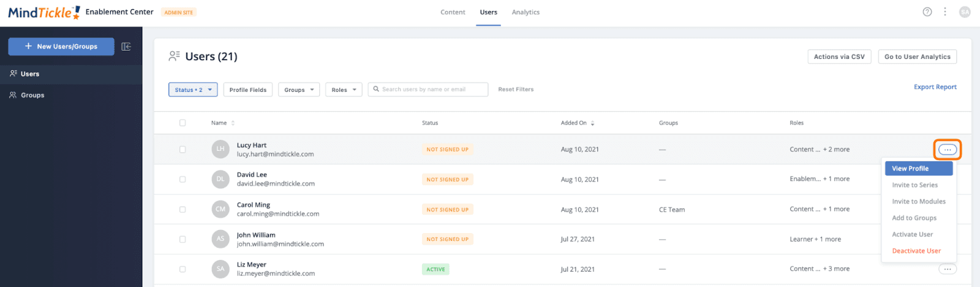
Task: Click the Export Report link
Action: click(935, 87)
